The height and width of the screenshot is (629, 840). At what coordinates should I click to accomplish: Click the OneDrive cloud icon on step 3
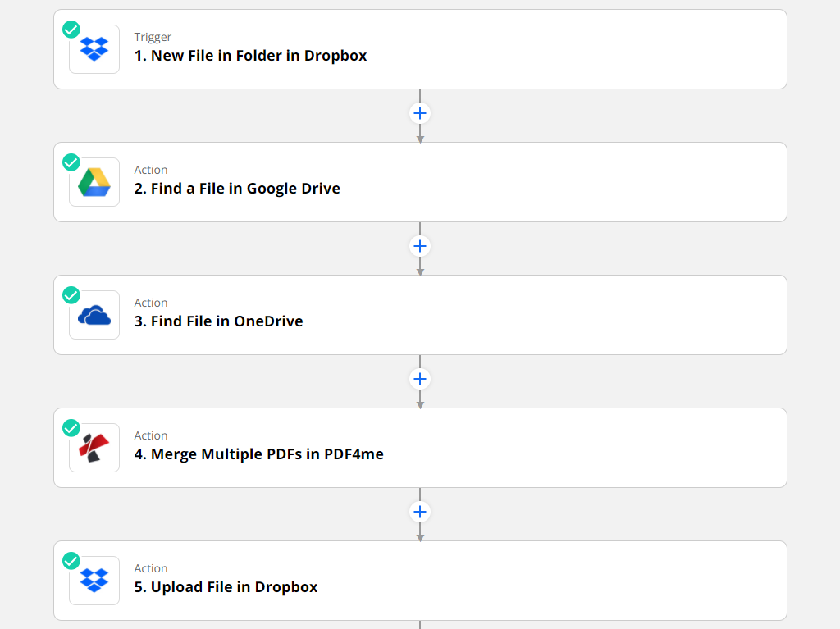[x=94, y=315]
